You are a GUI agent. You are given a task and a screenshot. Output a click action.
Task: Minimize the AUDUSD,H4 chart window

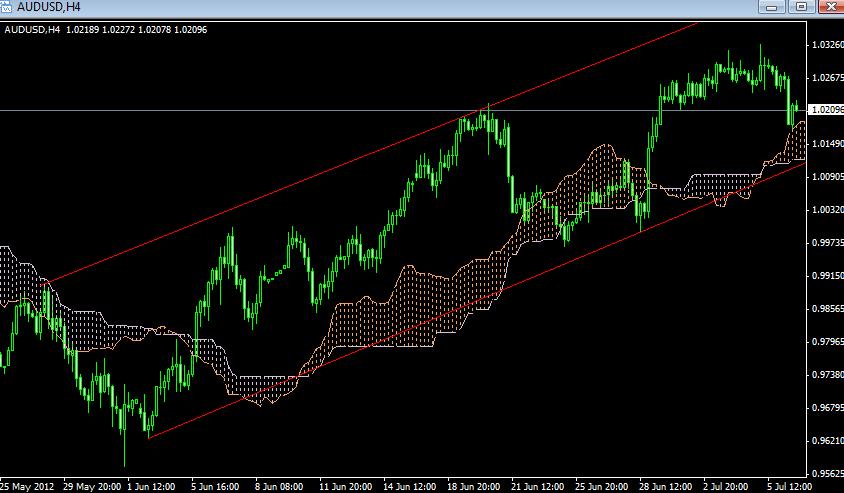(x=771, y=6)
